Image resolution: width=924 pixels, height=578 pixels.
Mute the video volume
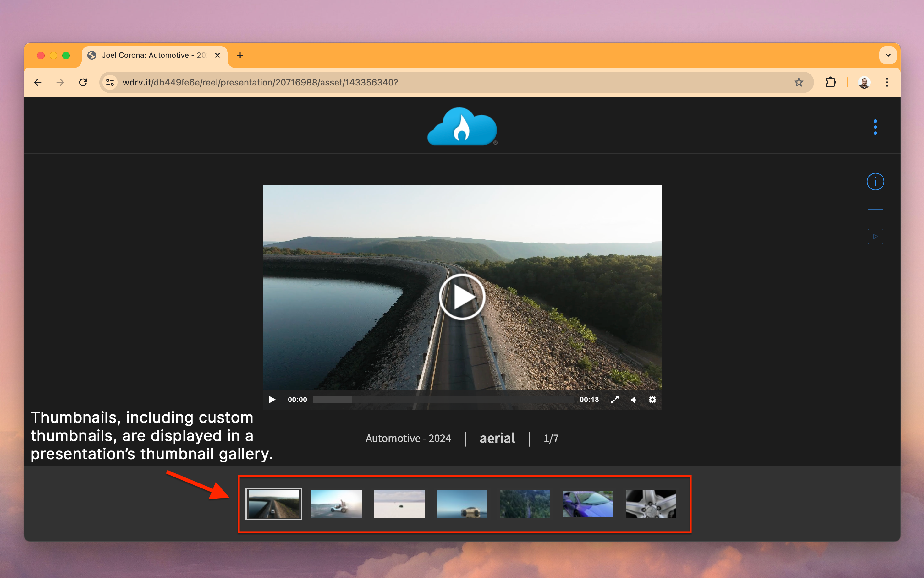(x=633, y=400)
